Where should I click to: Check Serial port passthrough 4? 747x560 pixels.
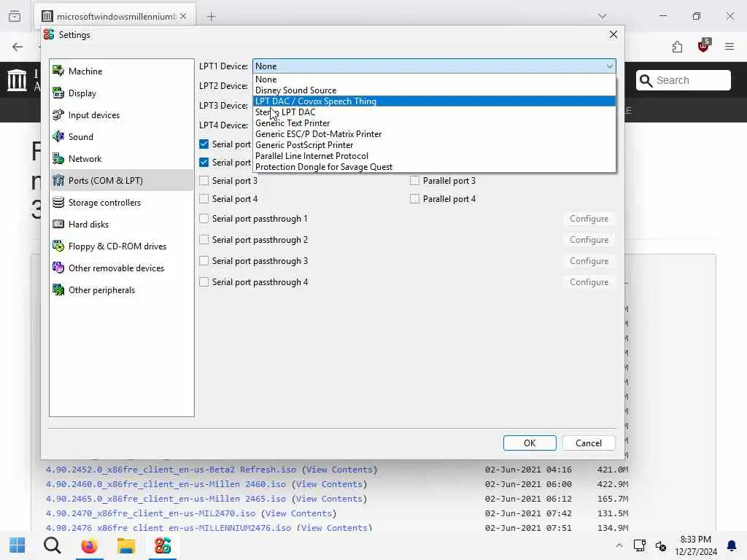coord(204,282)
